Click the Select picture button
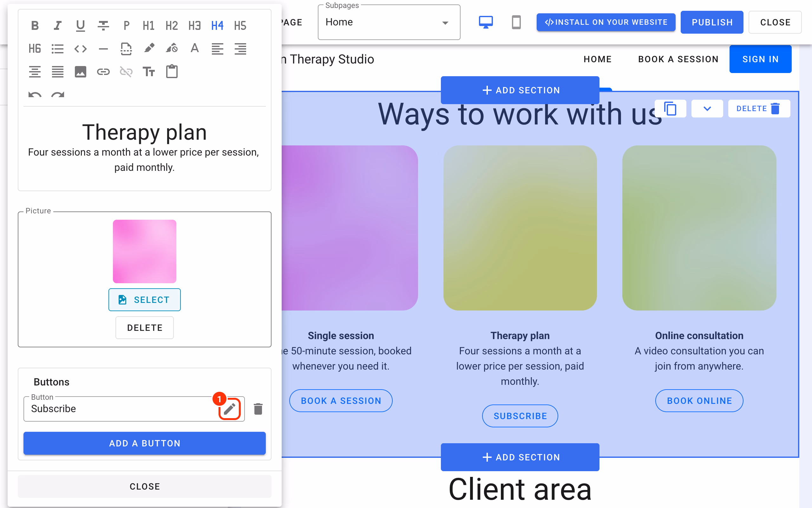Viewport: 812px width, 508px height. [x=145, y=300]
